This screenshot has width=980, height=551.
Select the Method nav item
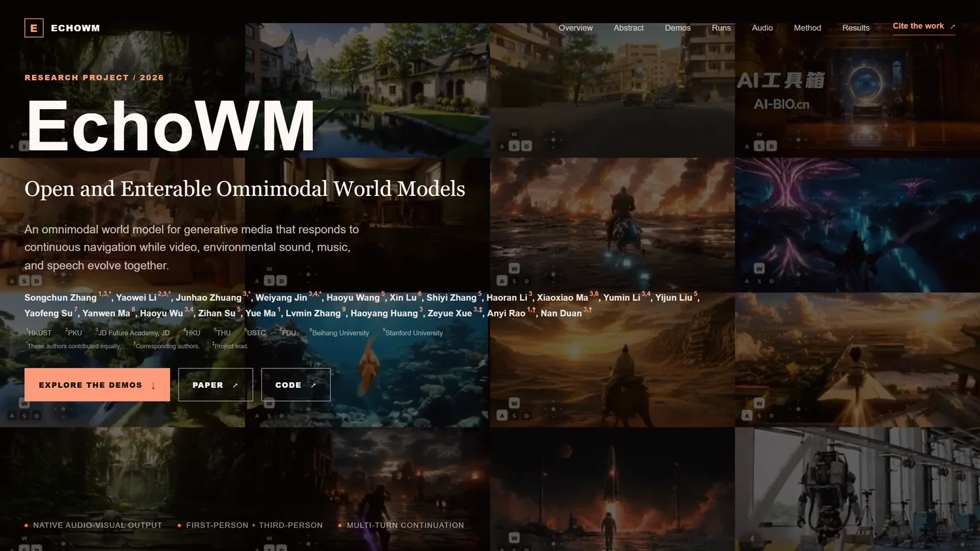[x=808, y=28]
